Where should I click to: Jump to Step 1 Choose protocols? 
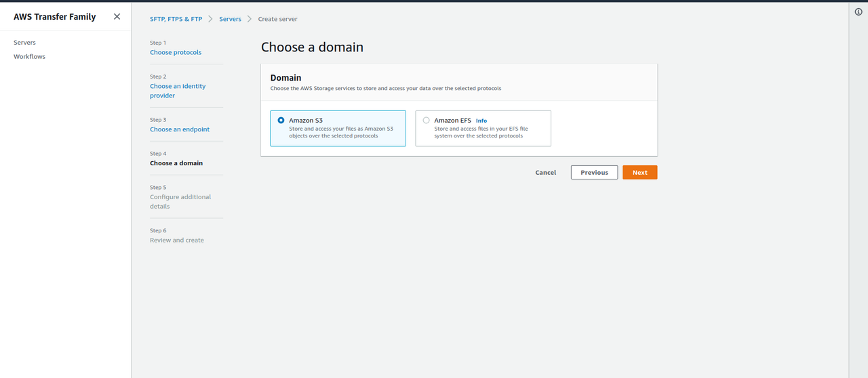176,52
